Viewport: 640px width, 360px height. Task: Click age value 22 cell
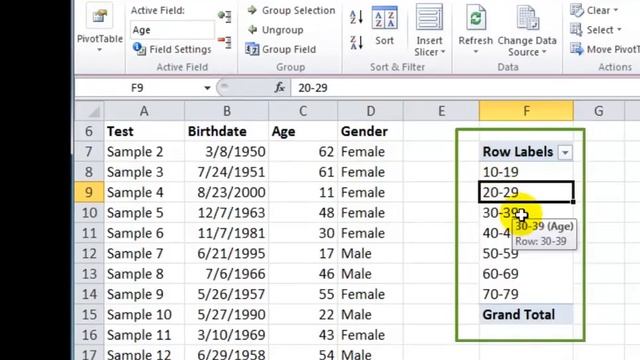click(x=303, y=315)
